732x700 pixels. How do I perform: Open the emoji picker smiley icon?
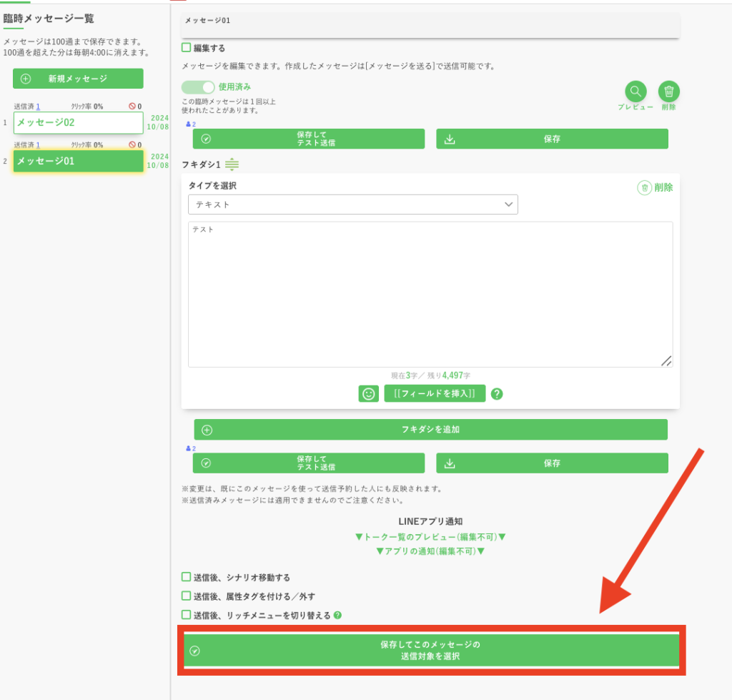click(368, 393)
